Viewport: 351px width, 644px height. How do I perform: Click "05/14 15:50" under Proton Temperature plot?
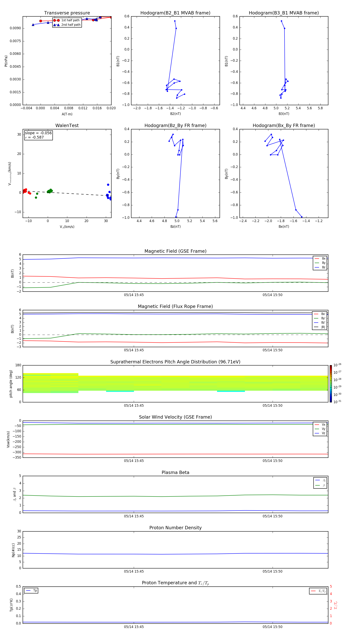click(272, 627)
